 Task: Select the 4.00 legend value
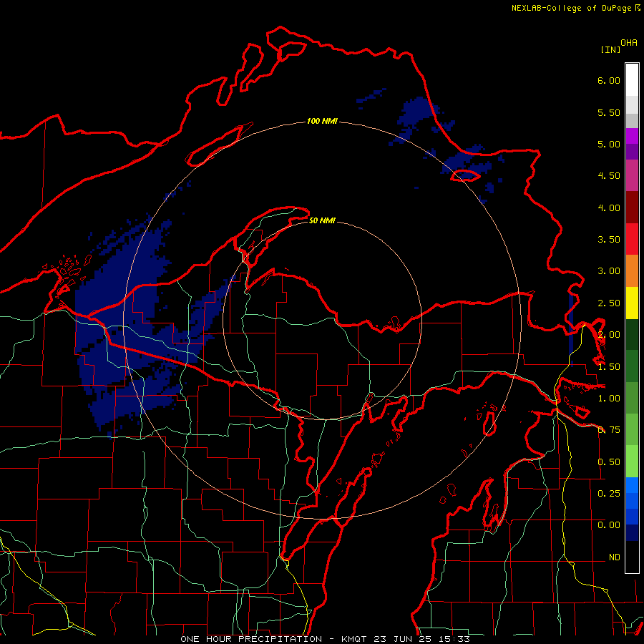609,208
